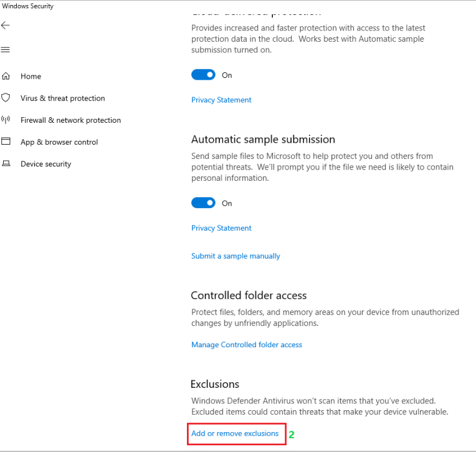The width and height of the screenshot is (476, 452).
Task: Click the Home house icon
Action: coord(6,76)
